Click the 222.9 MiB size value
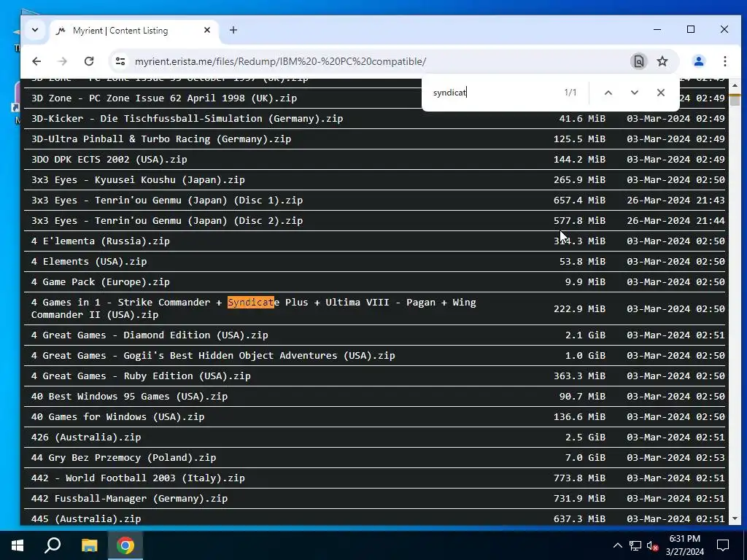Image resolution: width=747 pixels, height=560 pixels. tap(579, 309)
